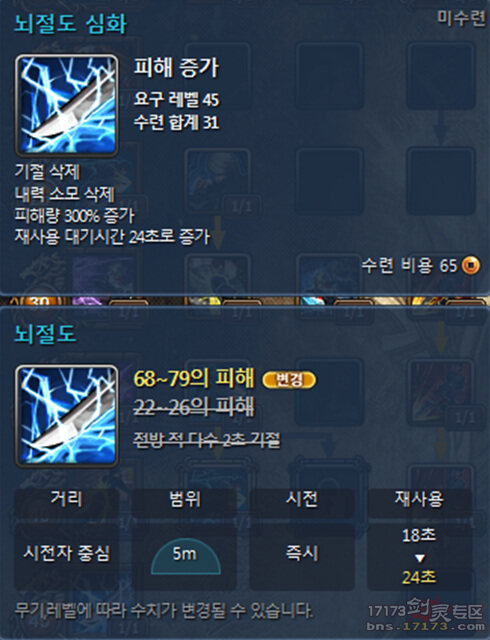Click the 수련 비용 65 cost label
The image size is (490, 640).
coord(409,266)
